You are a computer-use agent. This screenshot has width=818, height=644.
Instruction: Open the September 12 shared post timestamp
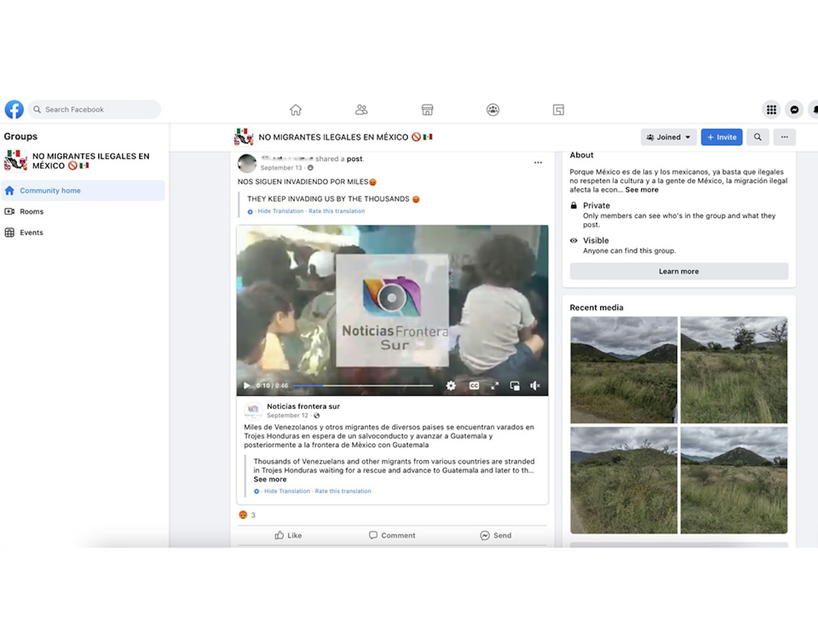287,415
